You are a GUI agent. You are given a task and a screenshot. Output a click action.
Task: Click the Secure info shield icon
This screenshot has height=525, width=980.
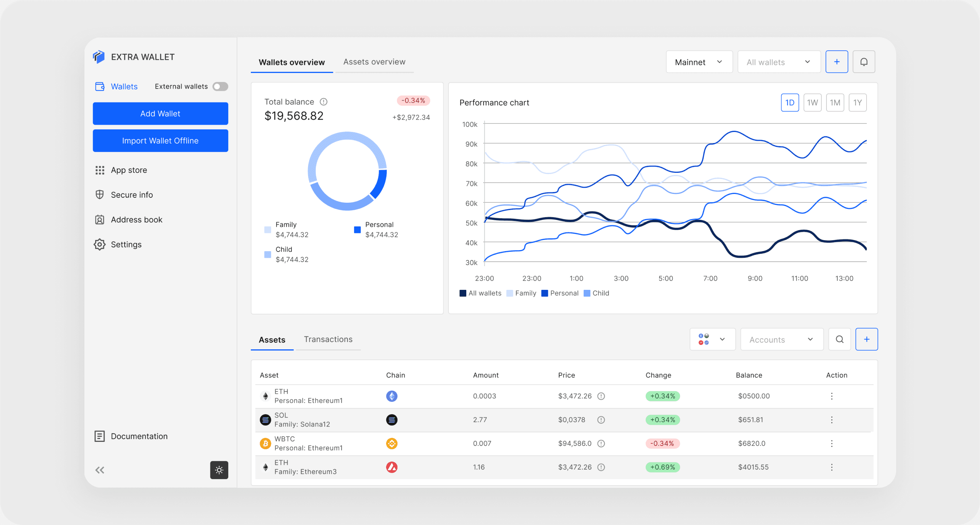100,195
